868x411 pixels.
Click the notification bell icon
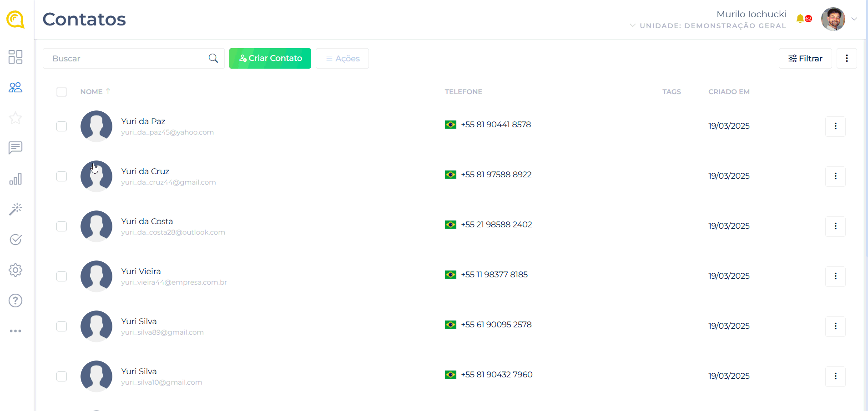800,19
